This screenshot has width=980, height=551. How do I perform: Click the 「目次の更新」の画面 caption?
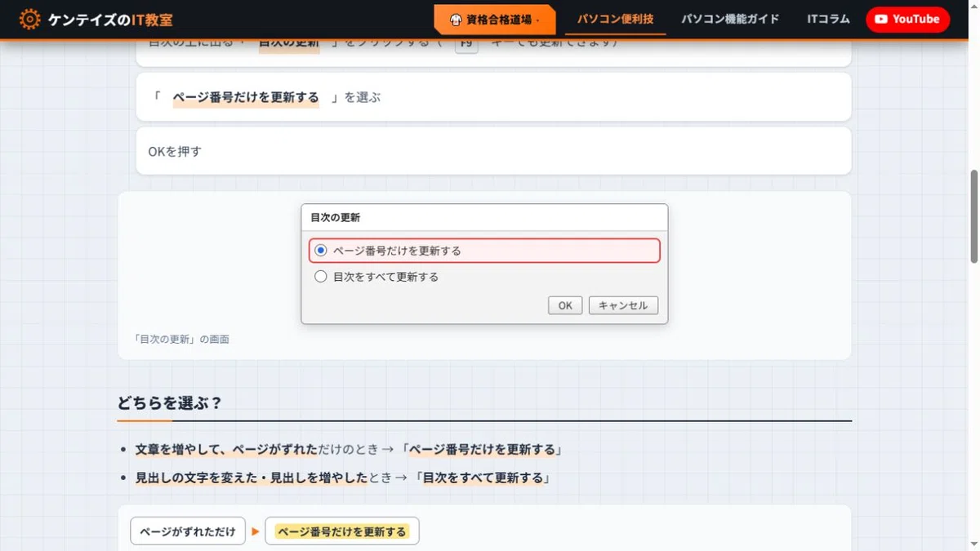click(181, 339)
